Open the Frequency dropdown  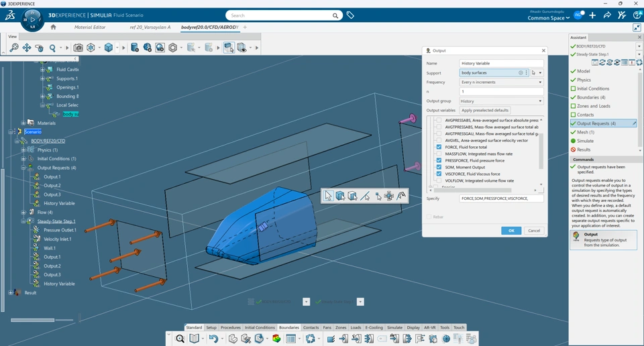502,82
